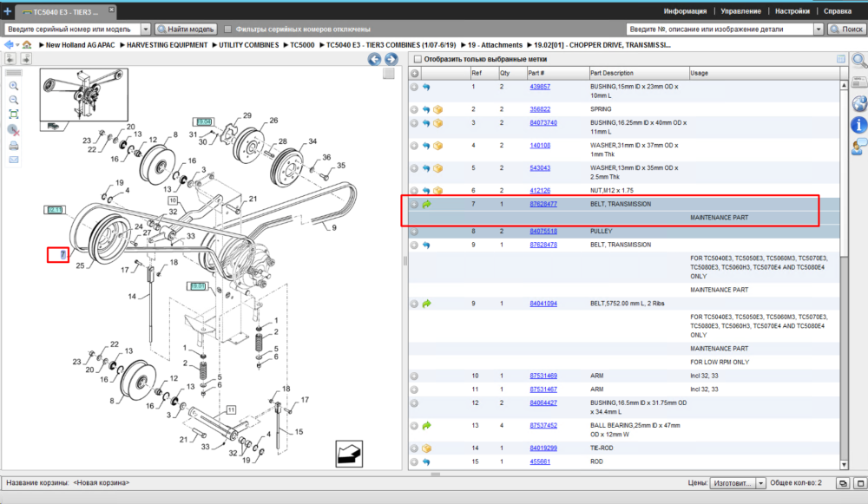Toggle add circle for ARM 87531469 row

(x=414, y=376)
